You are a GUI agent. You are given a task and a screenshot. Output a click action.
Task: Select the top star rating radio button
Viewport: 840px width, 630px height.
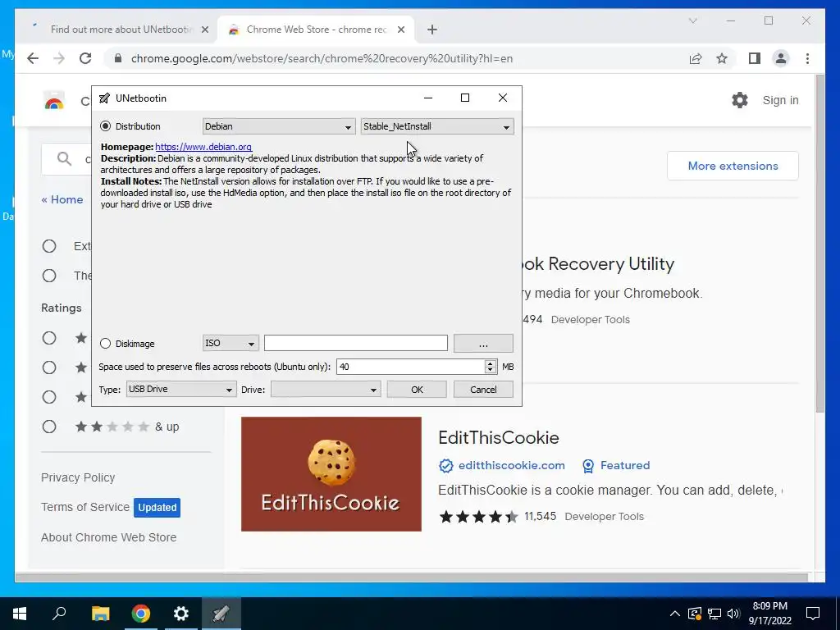coord(49,338)
